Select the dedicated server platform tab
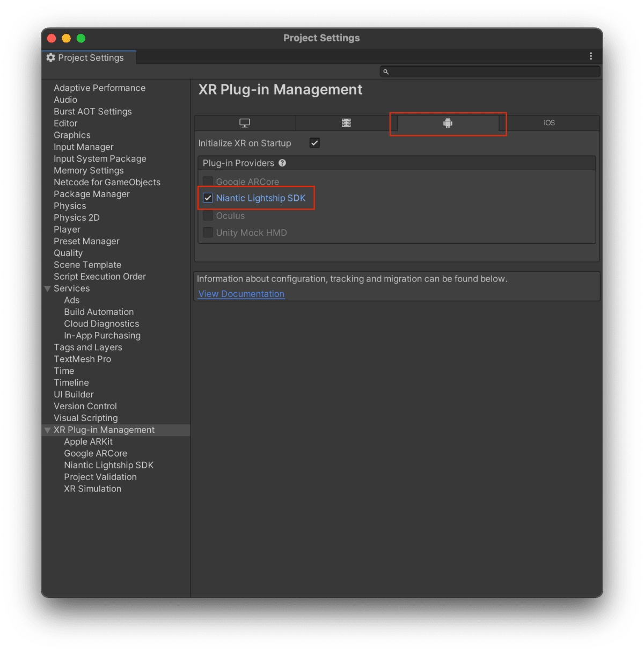This screenshot has width=644, height=652. [x=346, y=123]
